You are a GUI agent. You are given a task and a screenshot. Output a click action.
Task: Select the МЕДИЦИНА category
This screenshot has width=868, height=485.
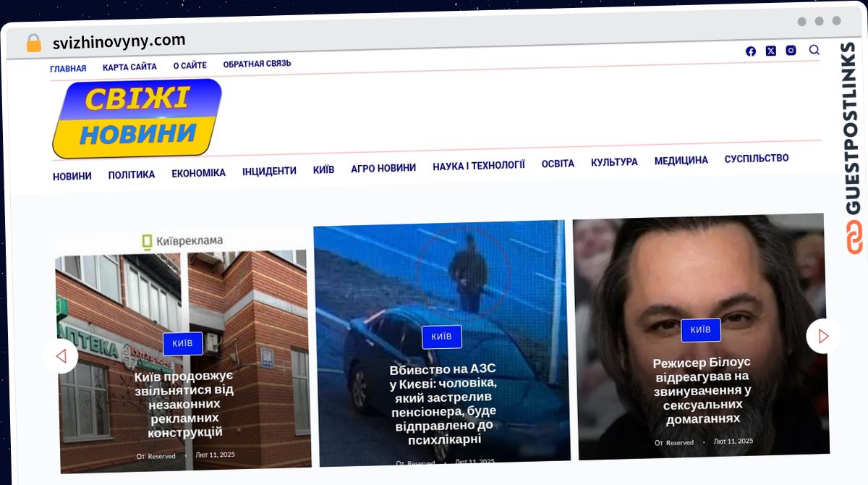681,160
